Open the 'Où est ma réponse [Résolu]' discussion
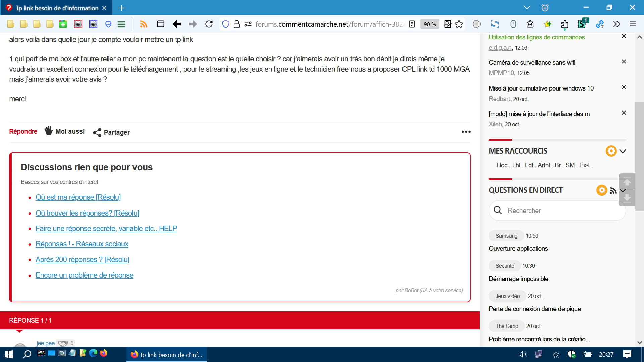Screen dimensions: 644x362 78,197
